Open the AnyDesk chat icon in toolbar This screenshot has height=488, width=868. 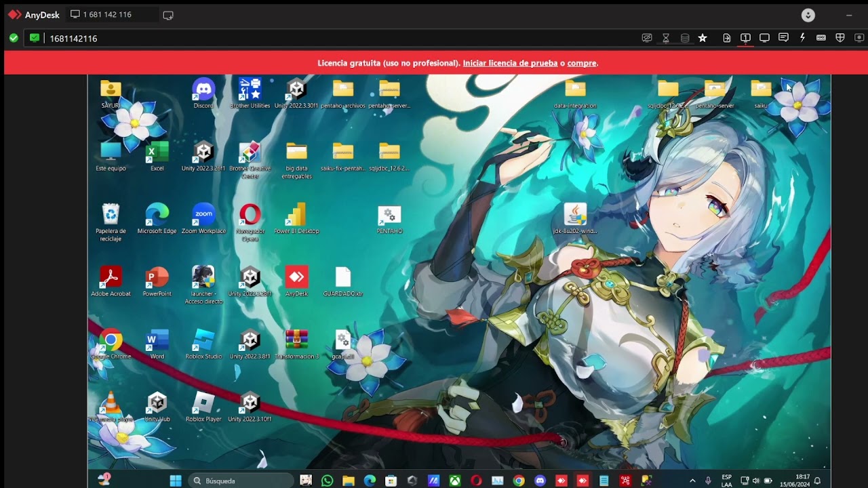(783, 38)
